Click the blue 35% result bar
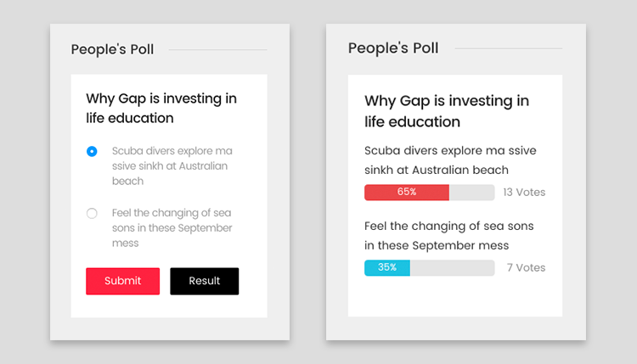The height and width of the screenshot is (364, 637). click(x=387, y=268)
